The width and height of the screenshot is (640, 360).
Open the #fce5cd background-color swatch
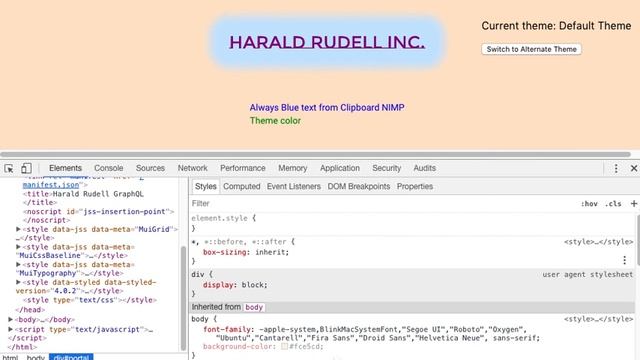pos(284,347)
